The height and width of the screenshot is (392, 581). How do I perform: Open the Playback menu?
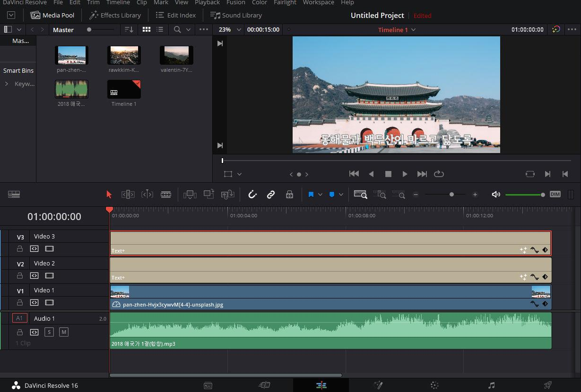[x=207, y=3]
